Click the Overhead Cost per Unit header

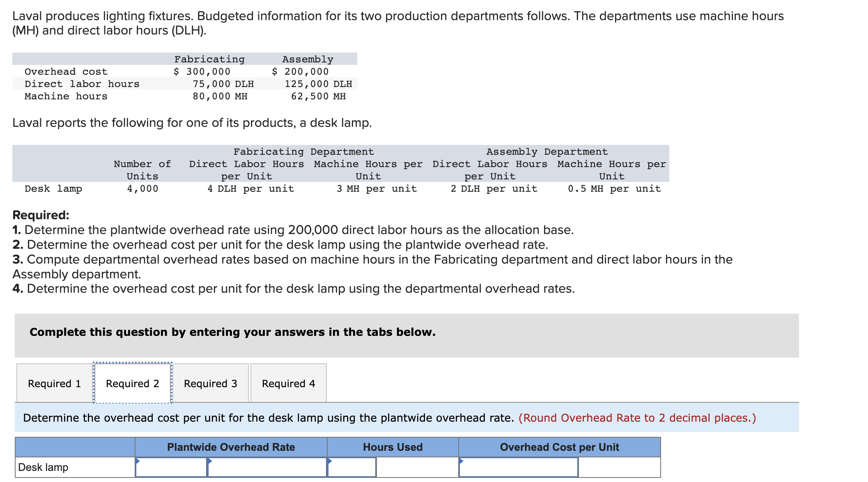tap(559, 447)
